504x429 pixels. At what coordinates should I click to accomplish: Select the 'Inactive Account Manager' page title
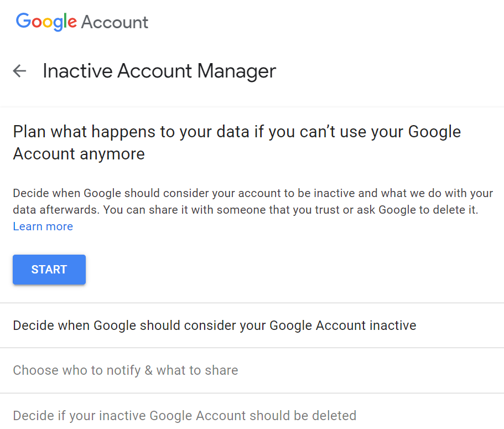[159, 71]
